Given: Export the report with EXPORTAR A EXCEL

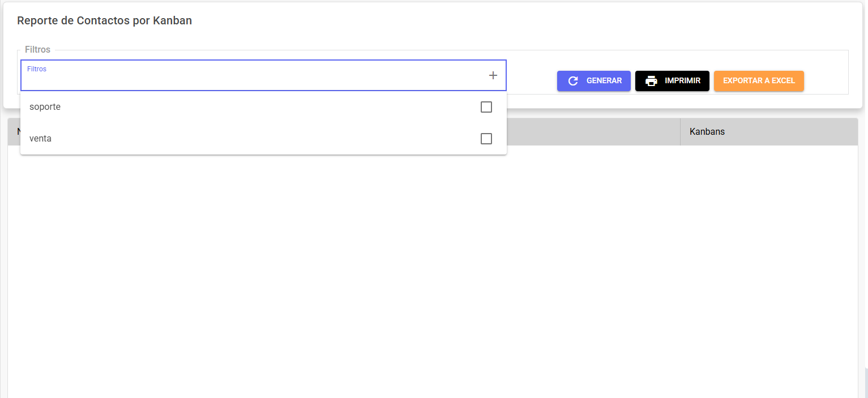Looking at the screenshot, I should [x=759, y=81].
